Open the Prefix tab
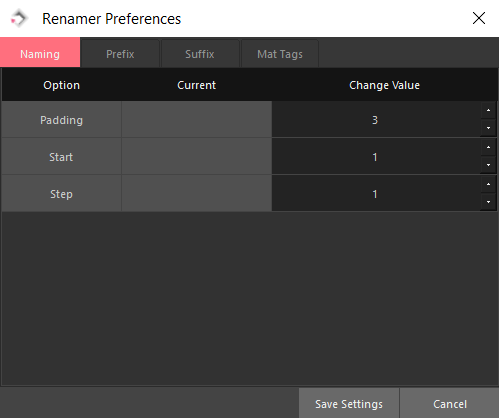Screen dimensions: 499x418 click(x=120, y=54)
